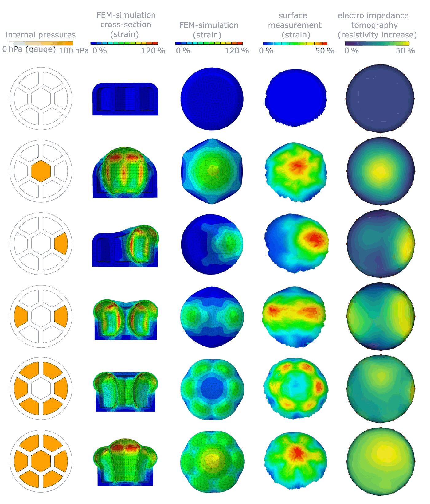The height and width of the screenshot is (504, 430).
Task: Click the '0 hPa (gauge)' label
Action: point(29,49)
